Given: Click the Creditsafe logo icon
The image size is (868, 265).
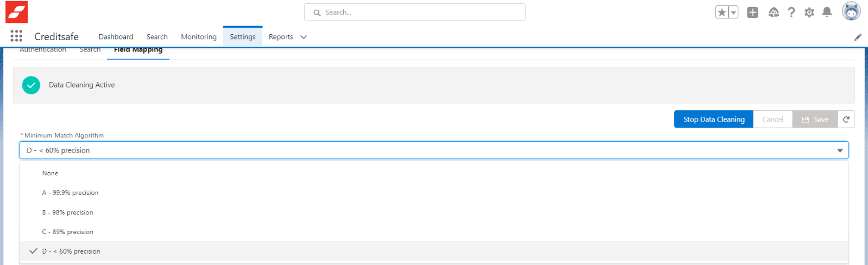Looking at the screenshot, I should pos(16,12).
